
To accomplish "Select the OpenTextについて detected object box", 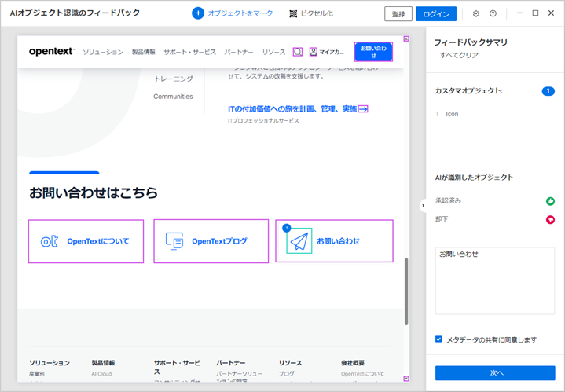I will pyautogui.click(x=86, y=241).
